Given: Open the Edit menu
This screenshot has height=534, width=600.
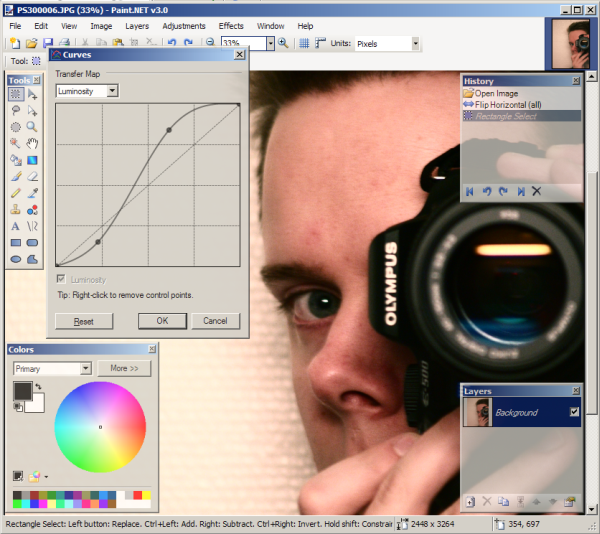Looking at the screenshot, I should [x=41, y=26].
